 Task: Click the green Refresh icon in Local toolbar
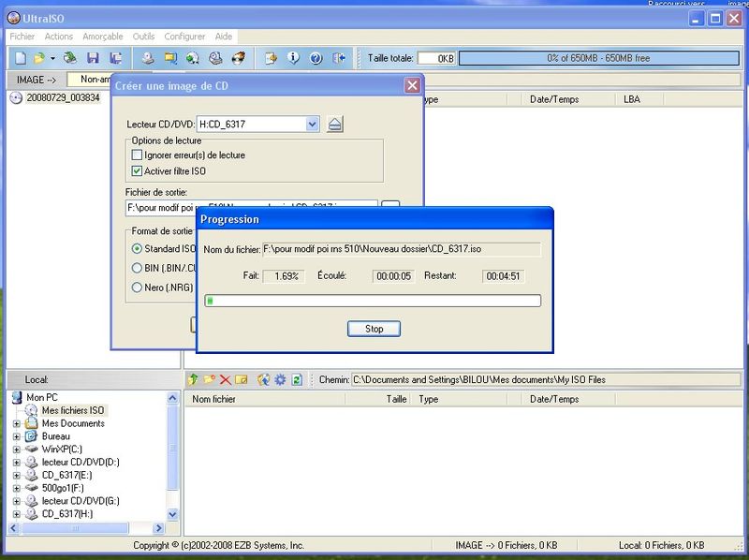pos(297,380)
